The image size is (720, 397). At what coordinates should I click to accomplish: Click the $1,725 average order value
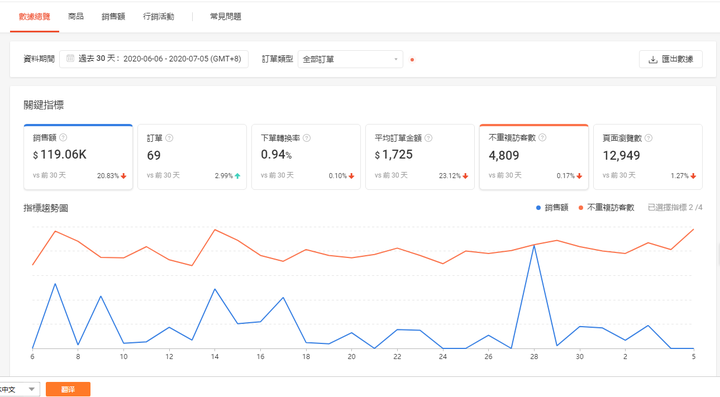(x=394, y=155)
